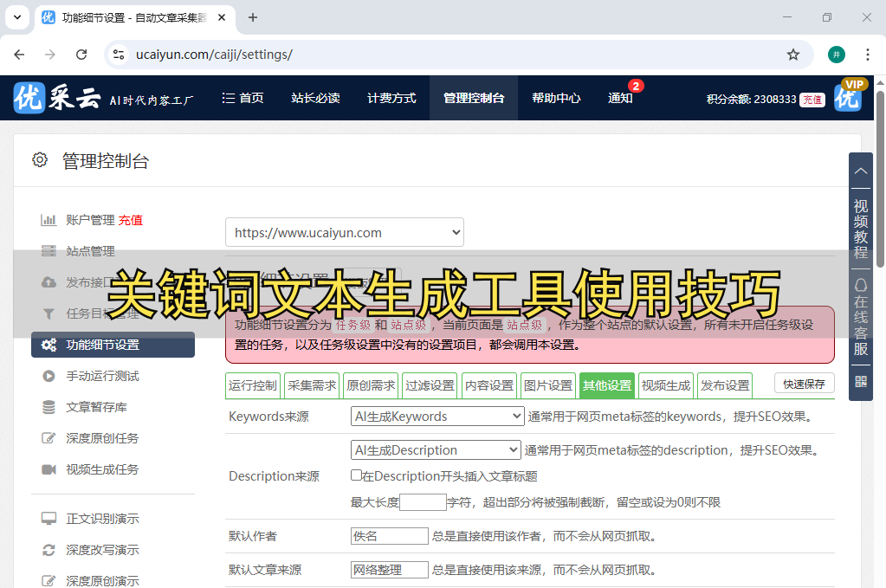The image size is (886, 588).
Task: Switch to 内容设置 tab
Action: [x=489, y=385]
